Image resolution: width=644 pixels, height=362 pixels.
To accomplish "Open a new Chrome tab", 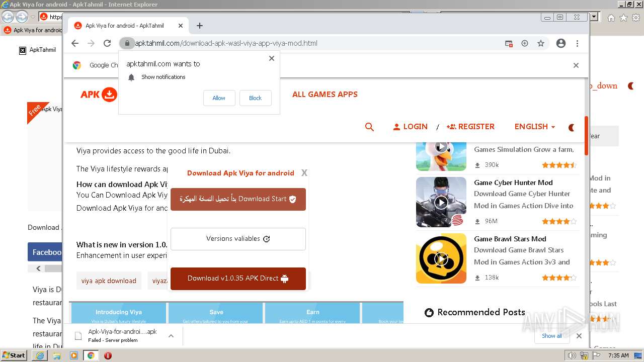I will [x=200, y=26].
